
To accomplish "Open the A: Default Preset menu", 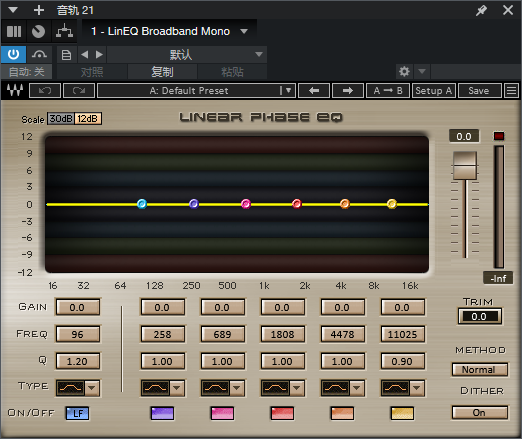I will (x=196, y=91).
